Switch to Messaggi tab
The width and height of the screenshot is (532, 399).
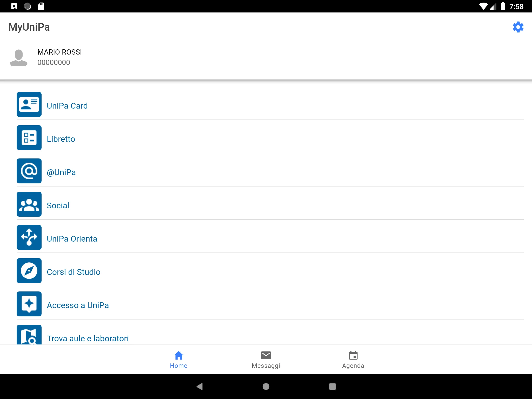pos(266,360)
